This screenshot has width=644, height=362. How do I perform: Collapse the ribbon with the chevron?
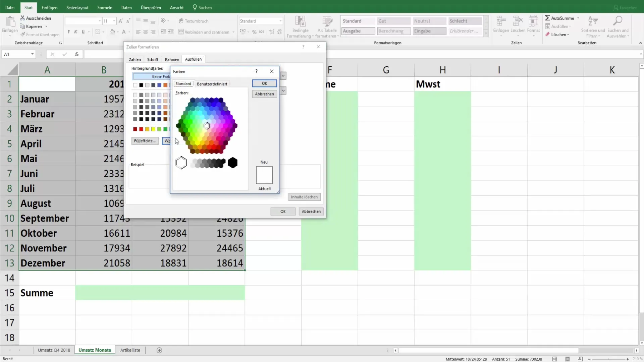coord(640,43)
